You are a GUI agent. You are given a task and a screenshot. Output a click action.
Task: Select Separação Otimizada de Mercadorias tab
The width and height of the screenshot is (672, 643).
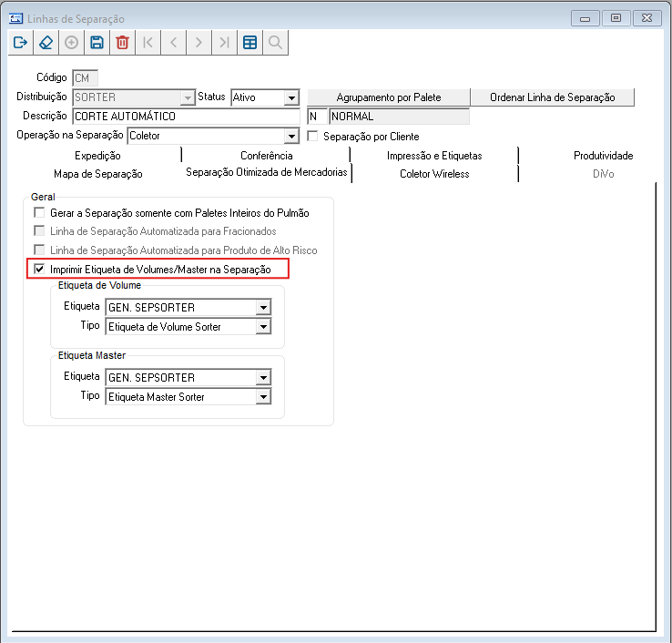[x=266, y=172]
